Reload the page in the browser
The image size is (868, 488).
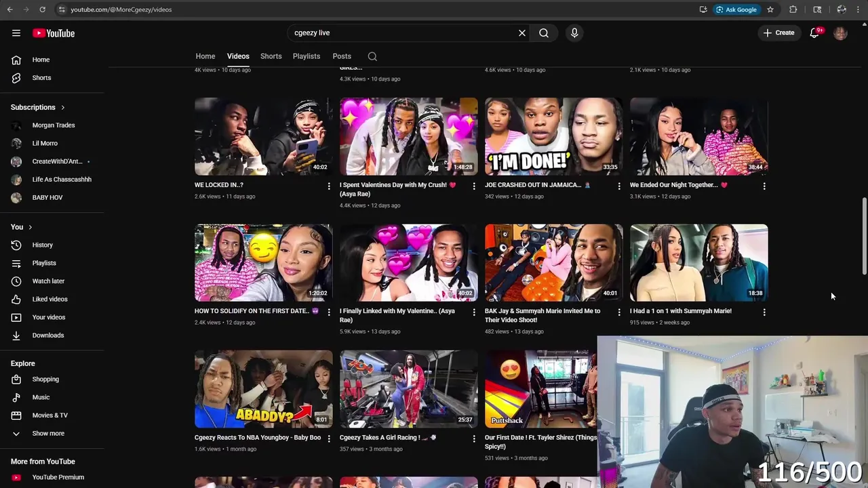(42, 9)
